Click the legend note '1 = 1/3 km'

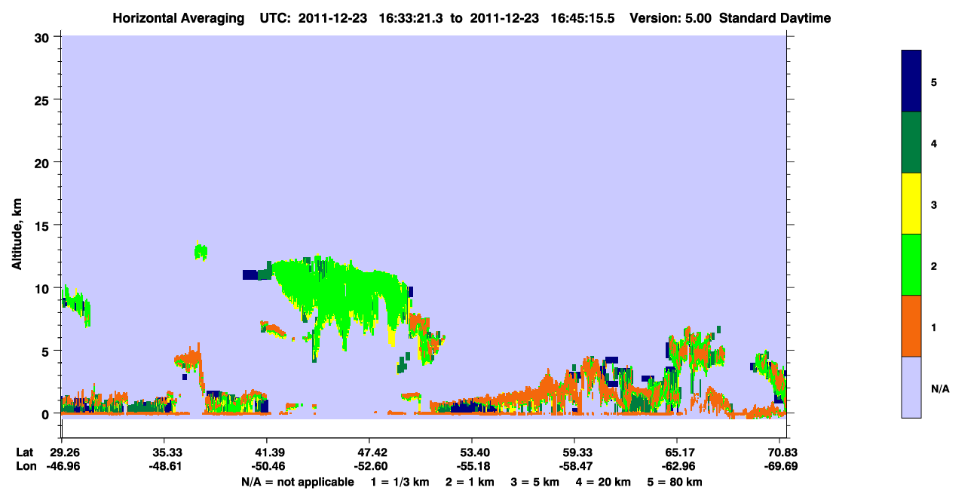399,482
